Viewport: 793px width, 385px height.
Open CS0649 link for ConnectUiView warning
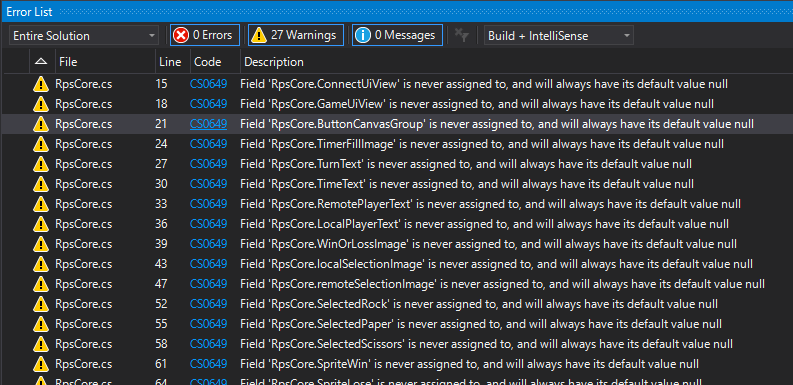click(x=208, y=84)
